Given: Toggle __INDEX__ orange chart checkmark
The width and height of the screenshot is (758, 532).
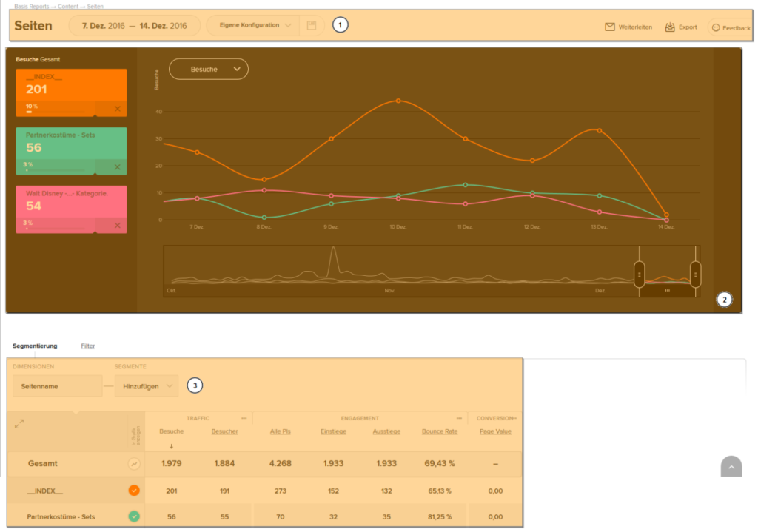Looking at the screenshot, I should pos(134,491).
